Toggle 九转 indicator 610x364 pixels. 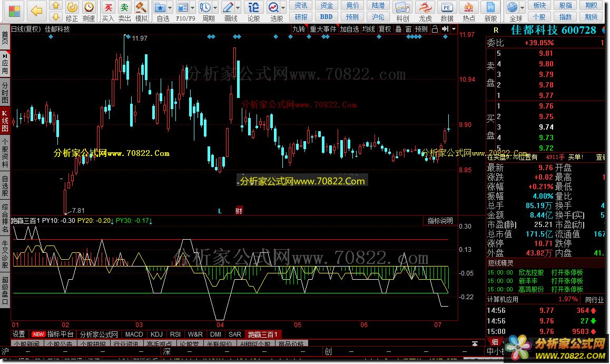(299, 29)
